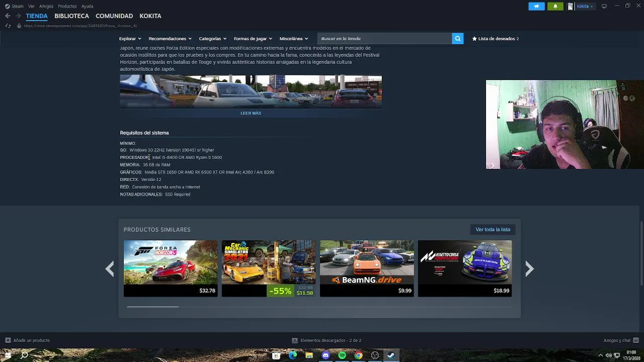Open File Explorer in taskbar
644x362 pixels.
coord(309,355)
